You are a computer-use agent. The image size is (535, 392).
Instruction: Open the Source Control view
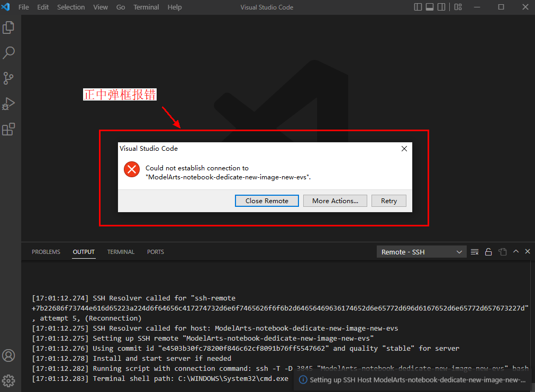8,78
